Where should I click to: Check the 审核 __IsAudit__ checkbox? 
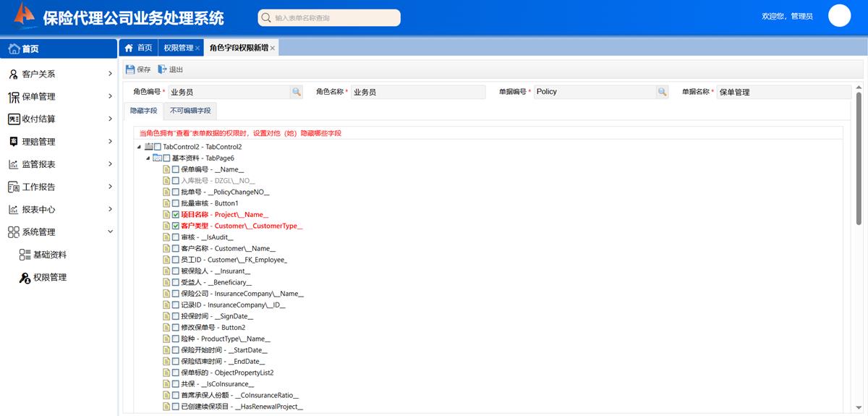click(176, 237)
